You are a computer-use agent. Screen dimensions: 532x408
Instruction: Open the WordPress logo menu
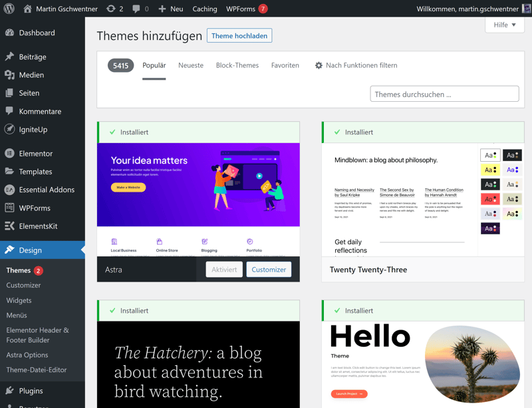9,9
